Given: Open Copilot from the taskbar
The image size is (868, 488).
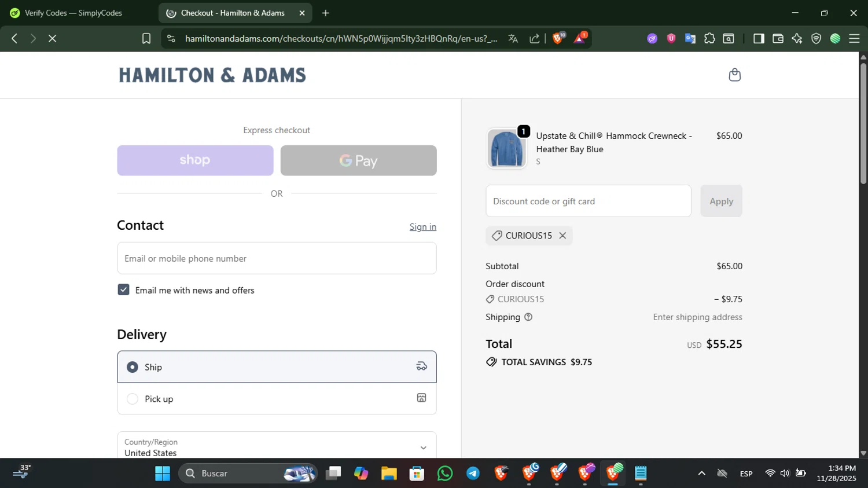Looking at the screenshot, I should tap(361, 474).
